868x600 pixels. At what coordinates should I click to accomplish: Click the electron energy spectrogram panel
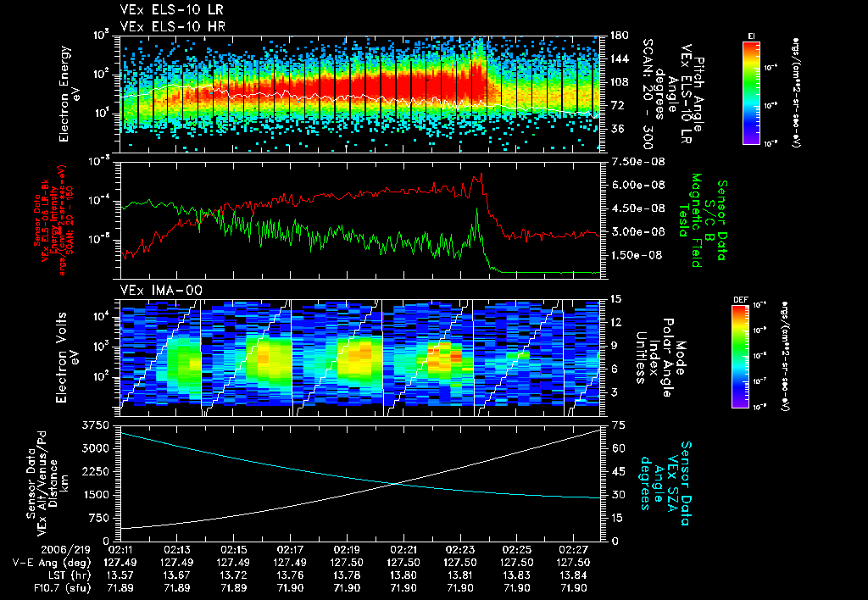click(359, 94)
